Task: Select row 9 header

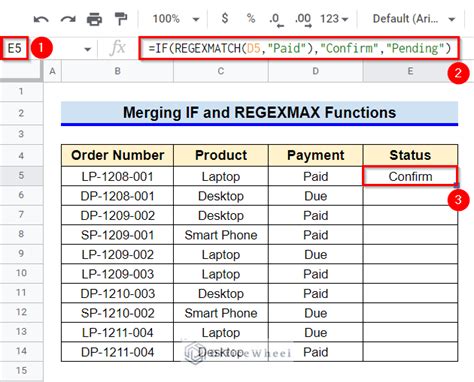Action: pos(21,254)
